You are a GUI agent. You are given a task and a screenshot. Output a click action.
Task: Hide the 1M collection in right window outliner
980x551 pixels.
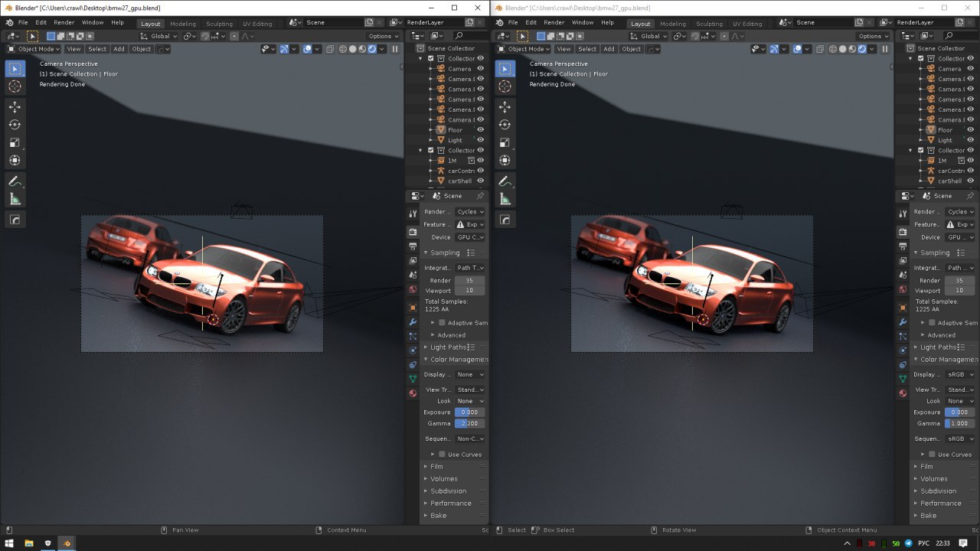pyautogui.click(x=971, y=161)
